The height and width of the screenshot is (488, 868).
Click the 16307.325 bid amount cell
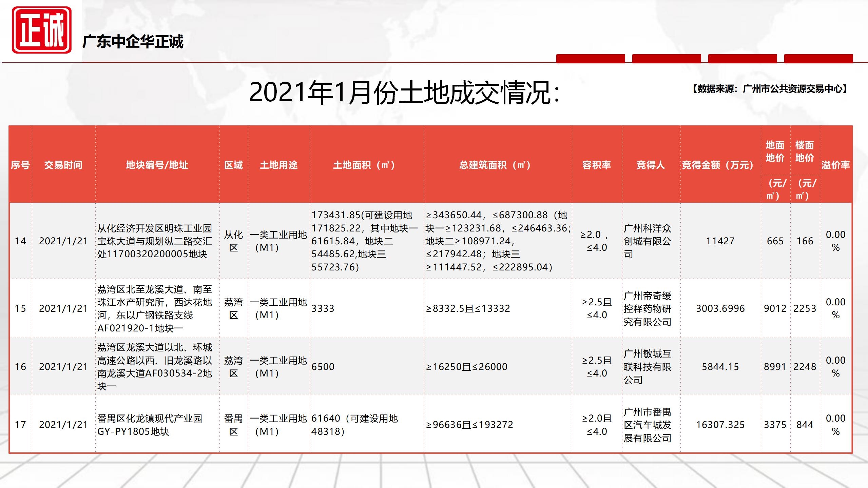point(720,425)
